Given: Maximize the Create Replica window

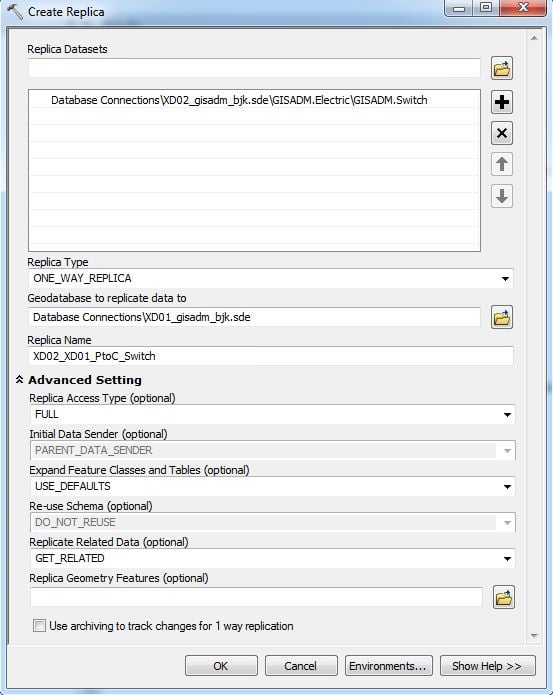Looking at the screenshot, I should click(x=486, y=8).
